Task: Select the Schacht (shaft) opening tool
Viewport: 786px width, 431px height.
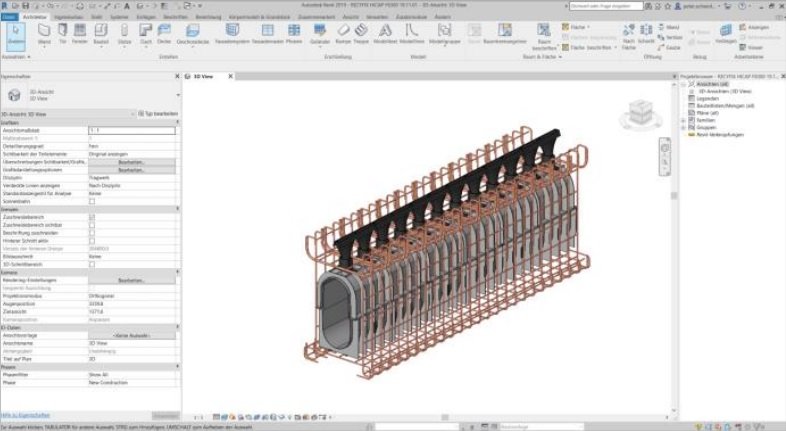Action: click(646, 34)
